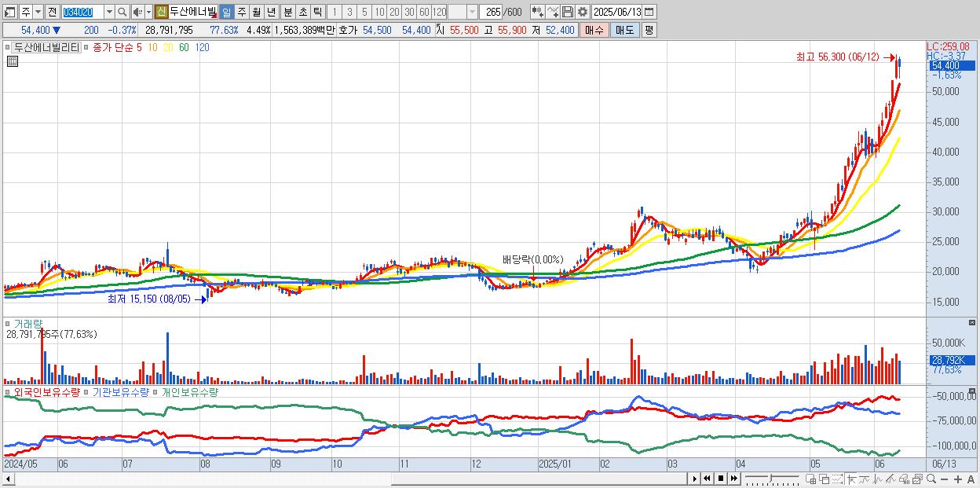Click the line-edit tool icon beside save
Viewport: 980px width, 488px height.
pos(553,12)
